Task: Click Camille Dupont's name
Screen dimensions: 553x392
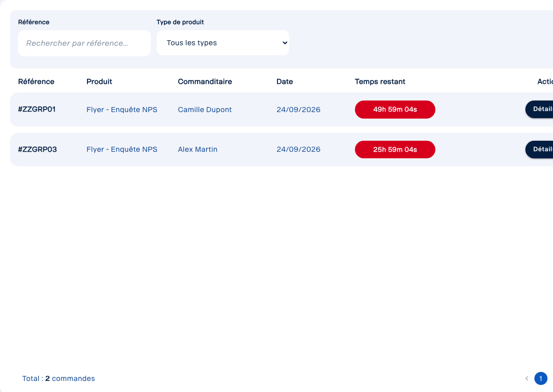Action: [x=205, y=110]
